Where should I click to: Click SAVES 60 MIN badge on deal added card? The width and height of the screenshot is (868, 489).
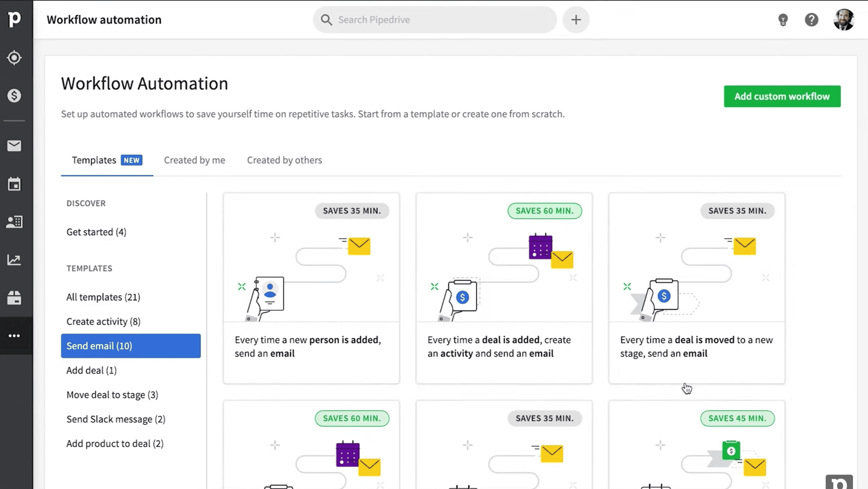tap(545, 211)
